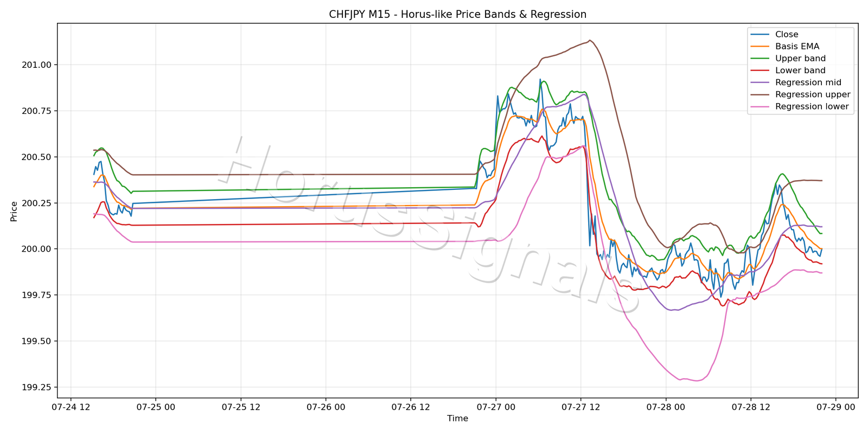This screenshot has height=434, width=868.
Task: Click the Regression lower trough near 199.25
Action: pyautogui.click(x=697, y=381)
